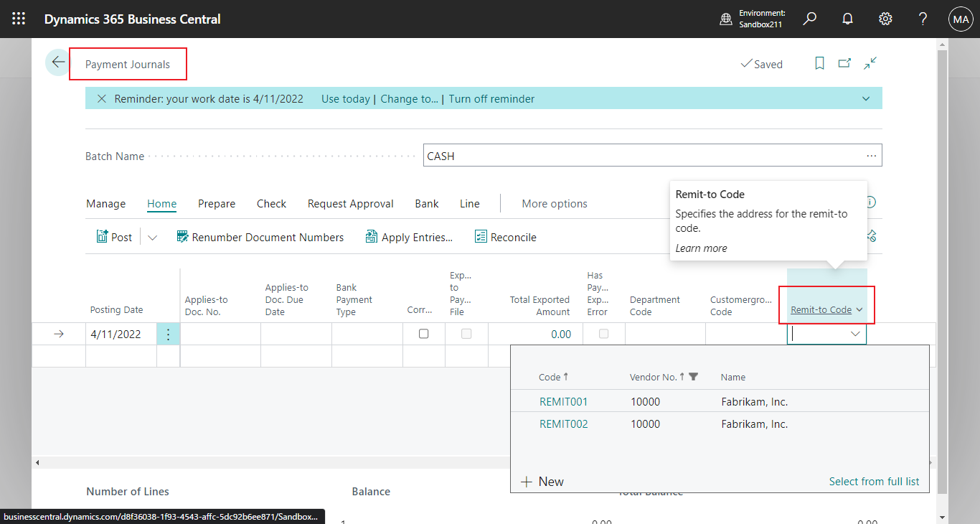Check the Exp to Pay File box
Screen dimensions: 980x524
(x=466, y=333)
